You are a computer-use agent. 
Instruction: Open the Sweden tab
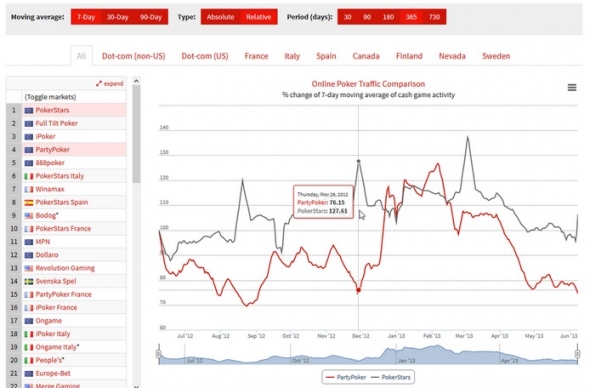pyautogui.click(x=496, y=56)
